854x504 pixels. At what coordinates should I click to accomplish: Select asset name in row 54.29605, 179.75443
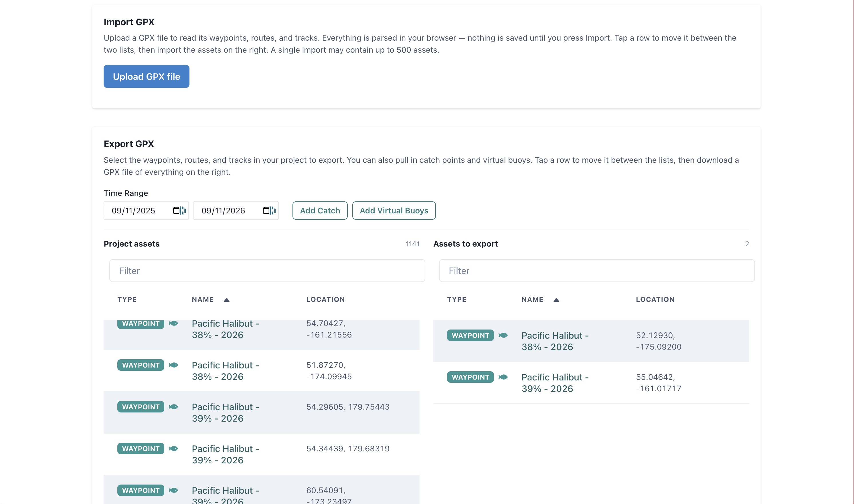click(226, 413)
